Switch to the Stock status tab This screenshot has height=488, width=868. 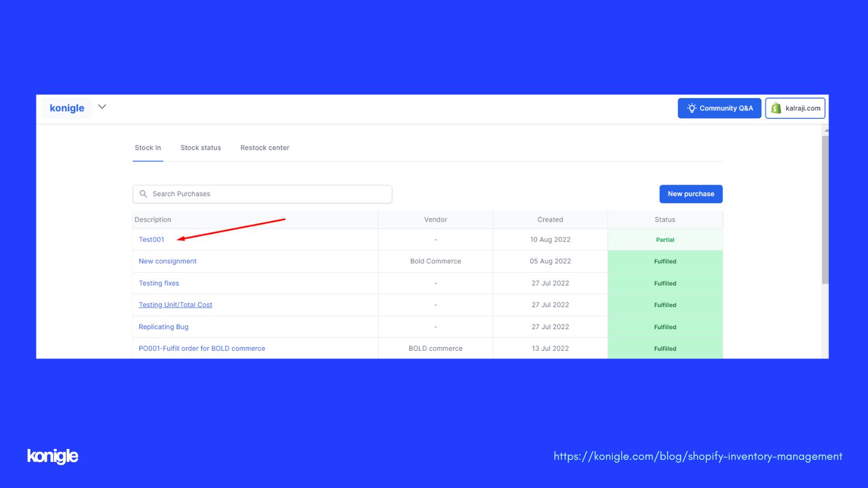[x=201, y=147]
